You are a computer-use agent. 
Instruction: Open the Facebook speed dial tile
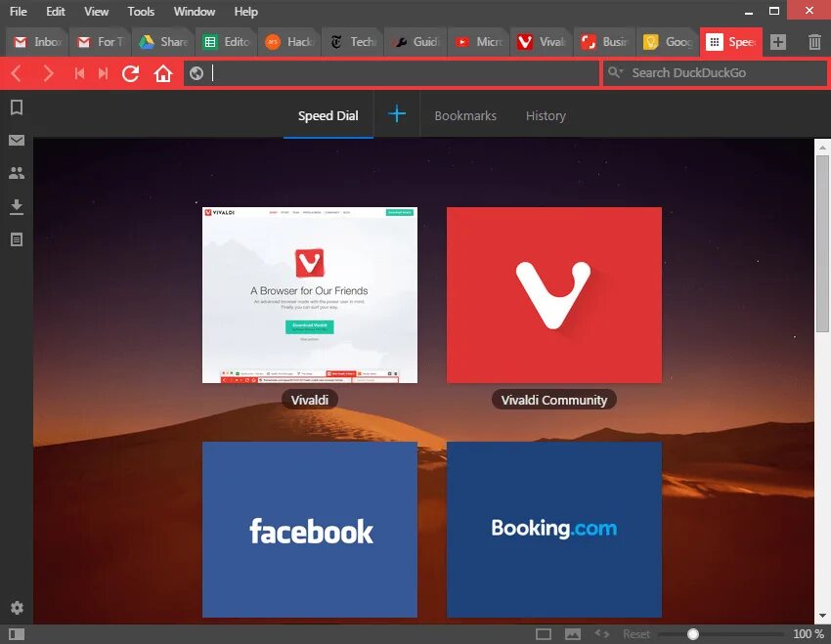[x=310, y=530]
